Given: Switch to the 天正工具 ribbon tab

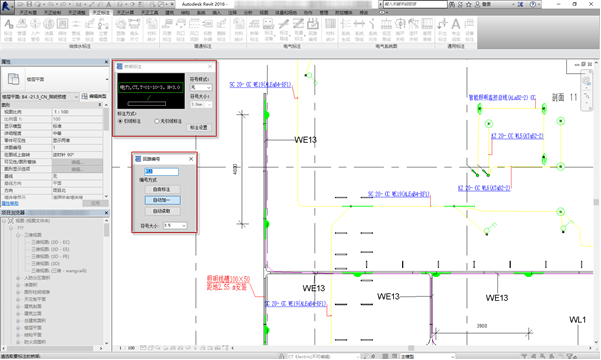Looking at the screenshot, I should tap(149, 13).
